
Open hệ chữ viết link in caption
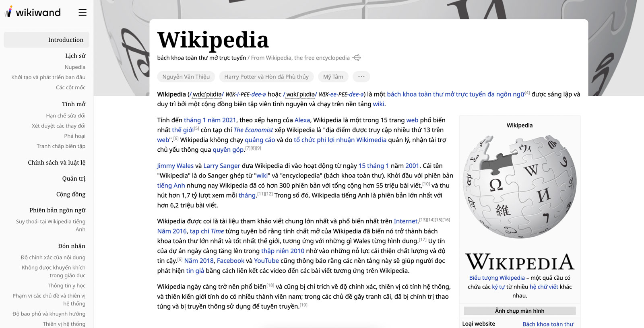click(544, 287)
